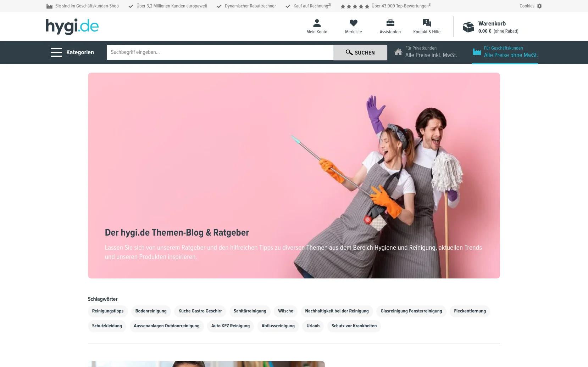The image size is (588, 367).
Task: Open Kontakt & Hilfe chat icon
Action: (x=427, y=23)
